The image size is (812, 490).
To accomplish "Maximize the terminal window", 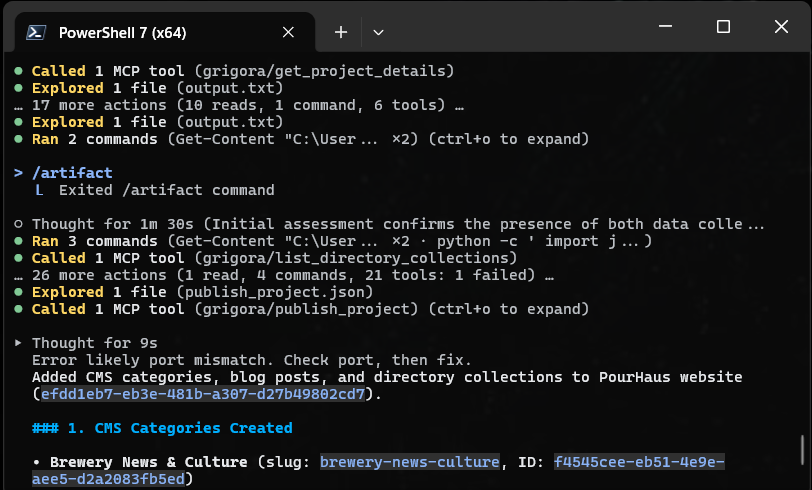I will (x=723, y=26).
